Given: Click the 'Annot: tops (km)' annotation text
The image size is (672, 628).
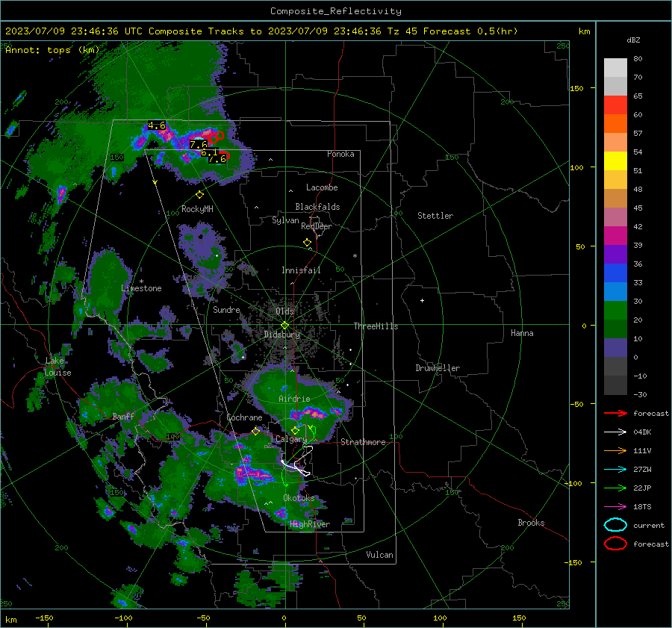Looking at the screenshot, I should [x=52, y=50].
